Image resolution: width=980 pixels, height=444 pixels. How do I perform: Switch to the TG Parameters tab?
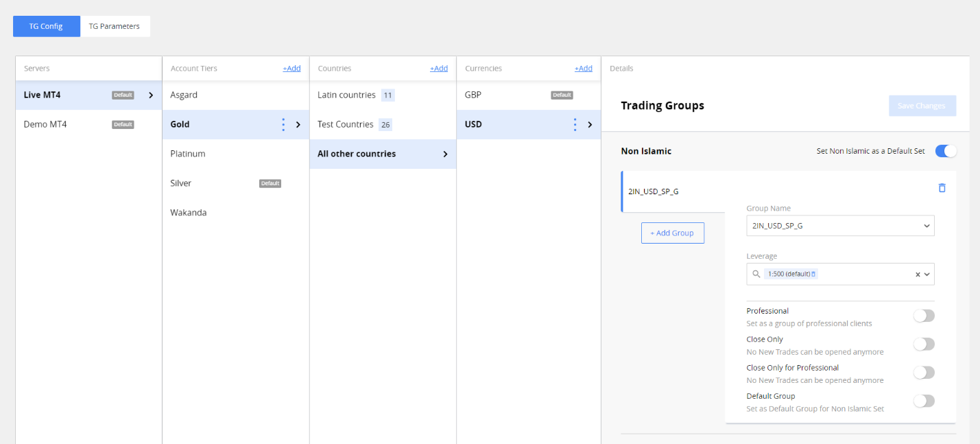point(115,26)
